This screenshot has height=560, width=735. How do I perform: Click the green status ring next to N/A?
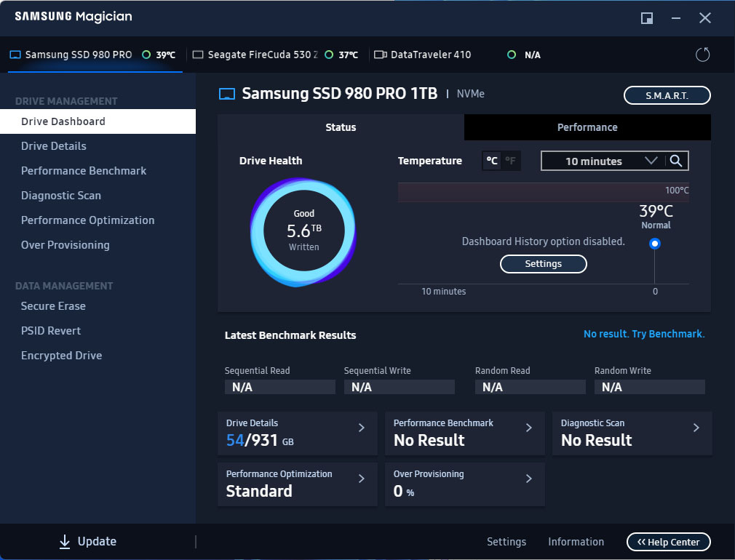pyautogui.click(x=512, y=55)
